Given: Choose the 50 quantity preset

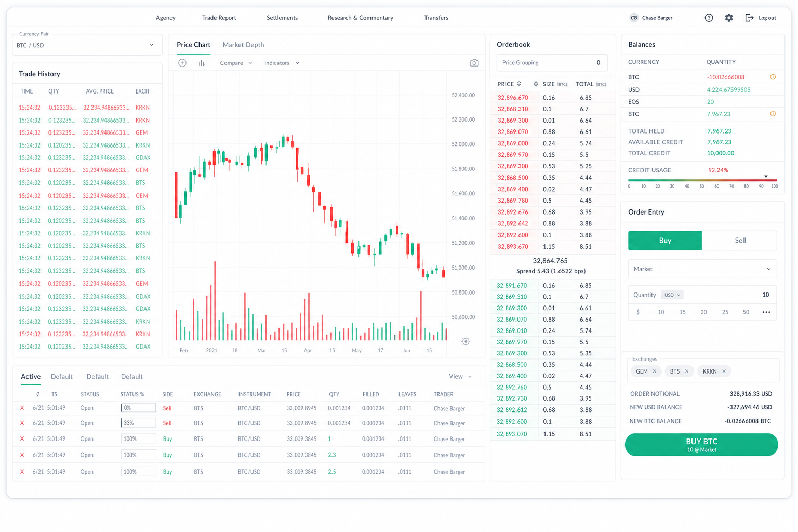Looking at the screenshot, I should click(x=746, y=312).
